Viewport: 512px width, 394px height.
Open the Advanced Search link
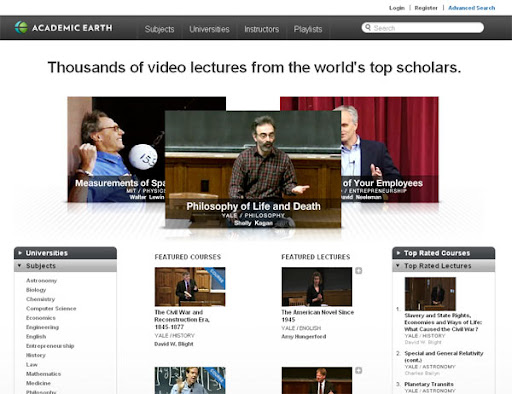471,8
